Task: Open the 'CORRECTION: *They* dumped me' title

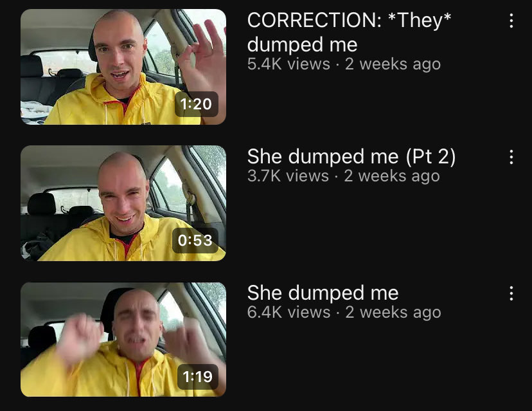Action: click(x=349, y=32)
